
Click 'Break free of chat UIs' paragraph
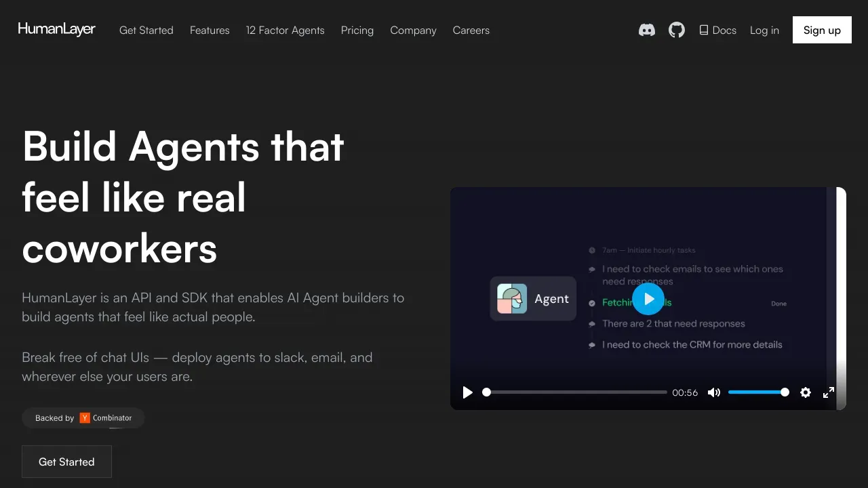tap(197, 367)
